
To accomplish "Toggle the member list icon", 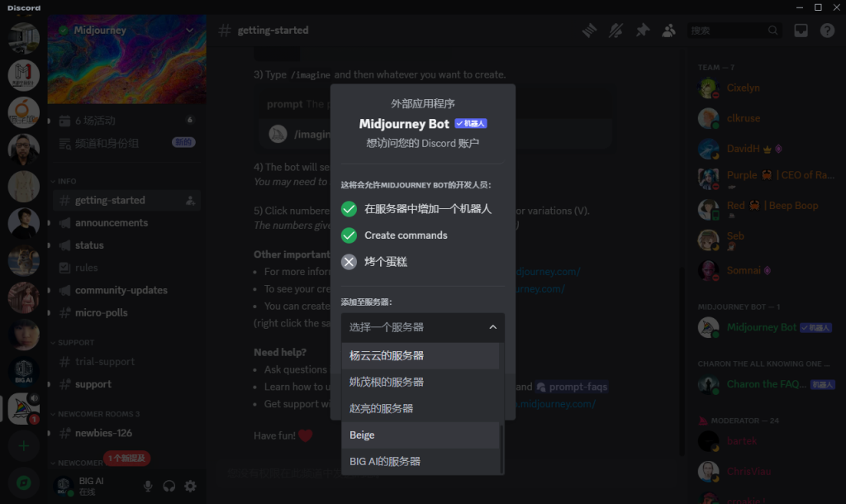I will (x=668, y=31).
